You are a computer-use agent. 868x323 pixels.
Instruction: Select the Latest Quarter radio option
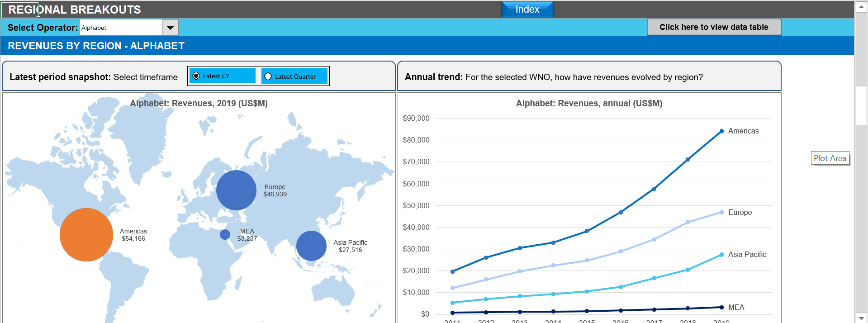[268, 76]
